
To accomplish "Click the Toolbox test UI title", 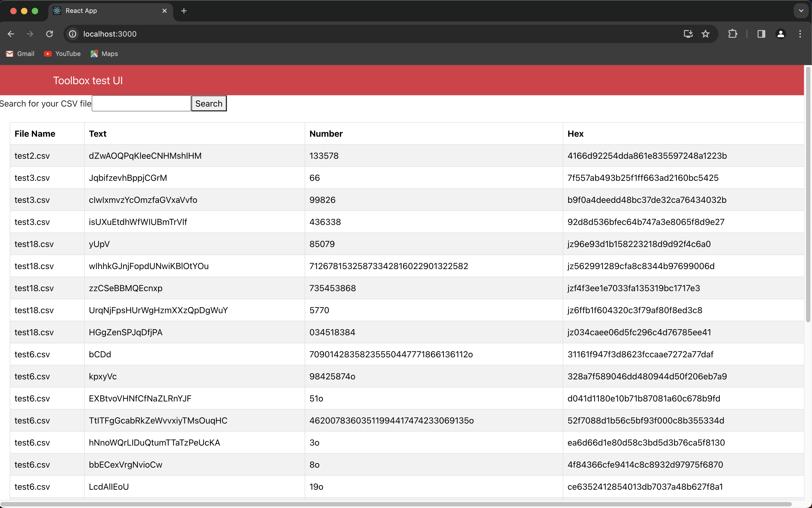I will (88, 81).
